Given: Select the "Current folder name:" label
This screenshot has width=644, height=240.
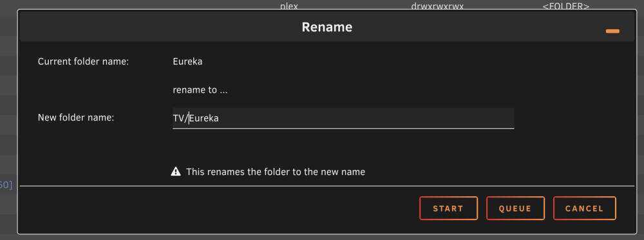Looking at the screenshot, I should [x=83, y=62].
